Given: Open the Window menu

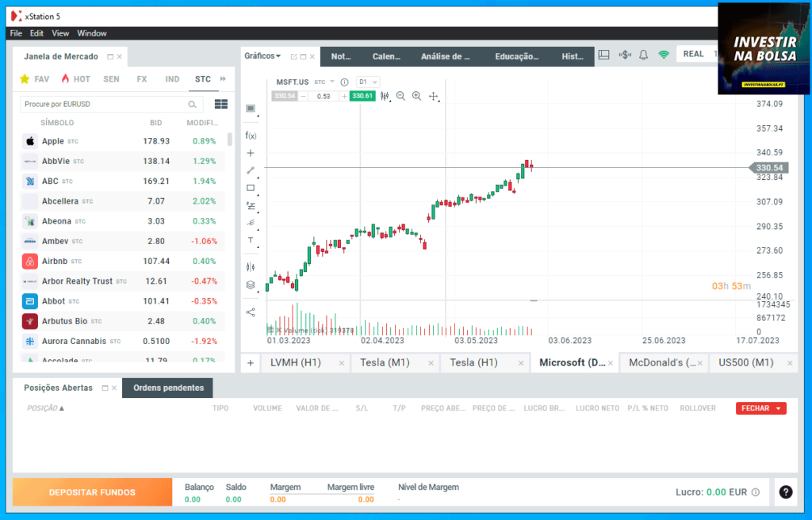Looking at the screenshot, I should tap(92, 33).
